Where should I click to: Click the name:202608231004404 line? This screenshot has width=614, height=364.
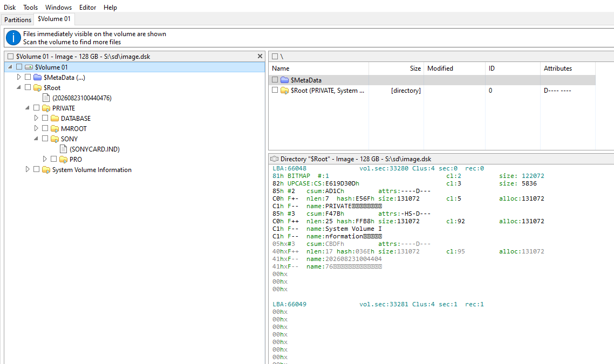(344, 259)
